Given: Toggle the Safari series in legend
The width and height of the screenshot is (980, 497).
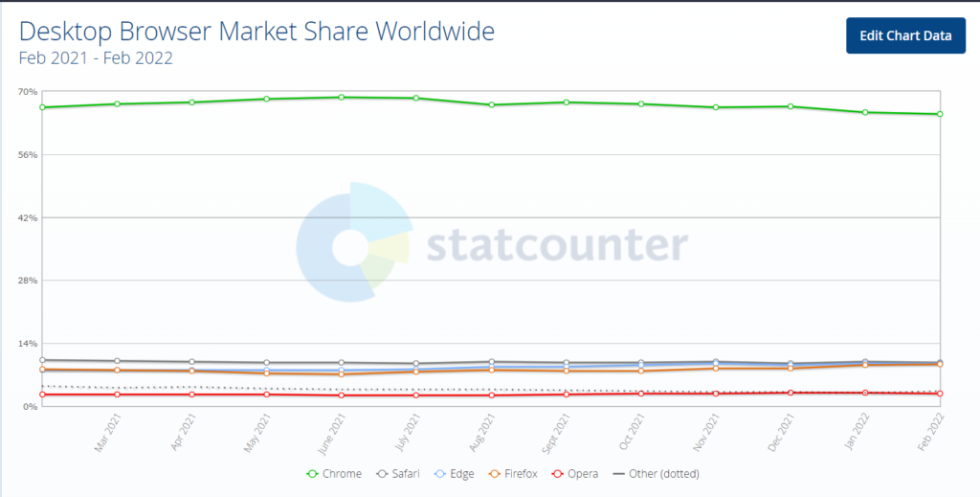Looking at the screenshot, I should (399, 474).
